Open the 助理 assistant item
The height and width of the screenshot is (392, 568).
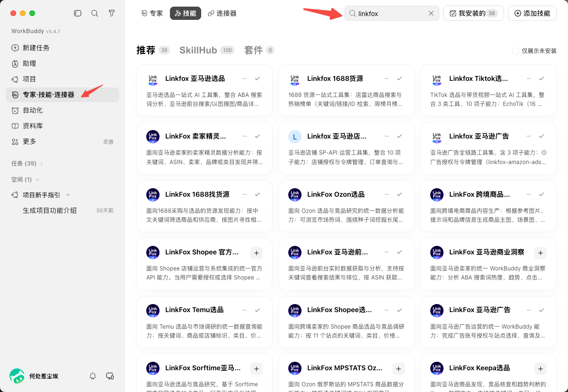tap(62, 63)
